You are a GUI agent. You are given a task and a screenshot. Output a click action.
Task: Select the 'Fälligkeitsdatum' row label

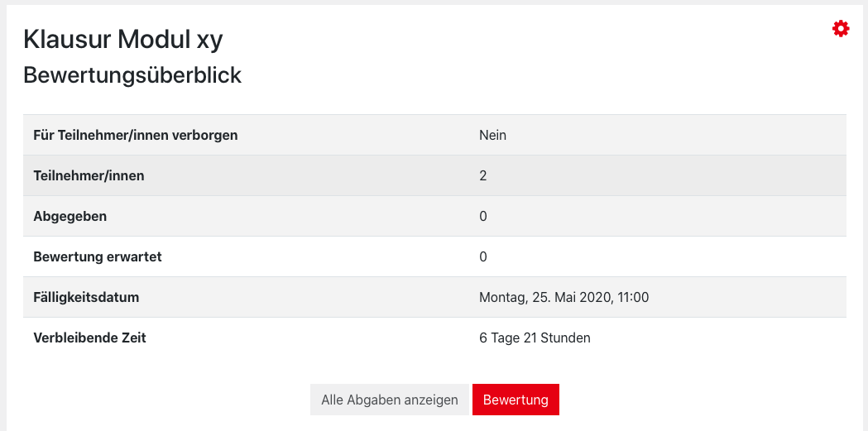(86, 297)
